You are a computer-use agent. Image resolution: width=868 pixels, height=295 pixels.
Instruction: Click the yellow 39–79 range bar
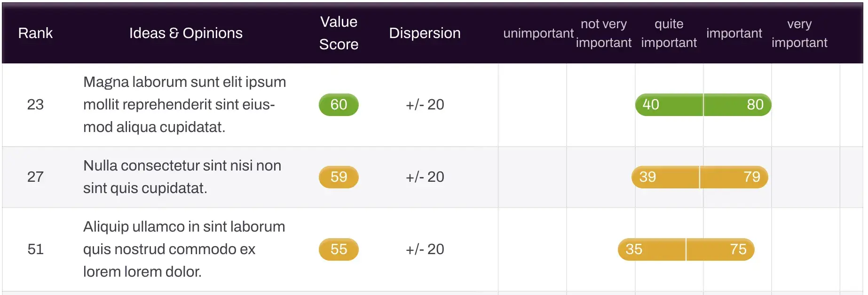coord(699,177)
